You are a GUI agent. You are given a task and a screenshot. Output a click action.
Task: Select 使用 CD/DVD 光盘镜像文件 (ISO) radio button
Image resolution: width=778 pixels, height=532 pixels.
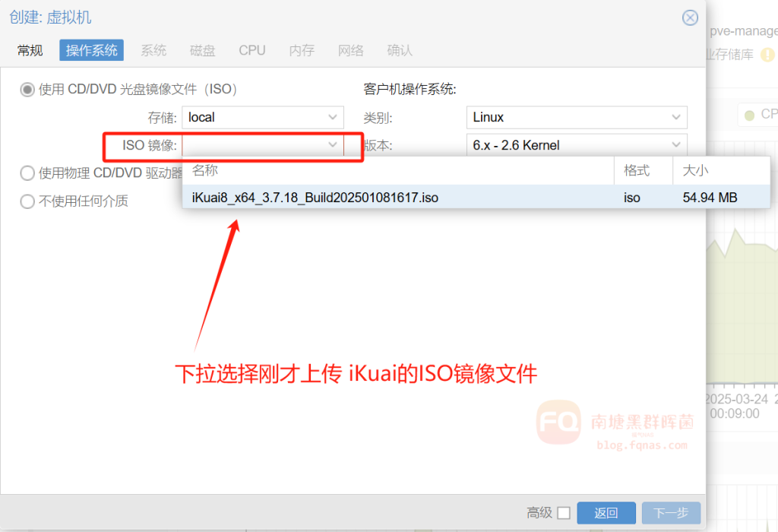27,90
